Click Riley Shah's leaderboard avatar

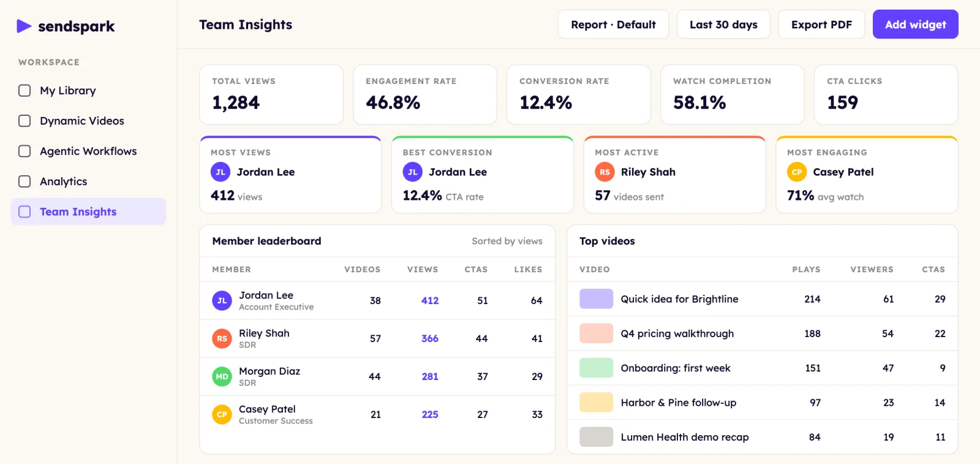click(x=222, y=338)
